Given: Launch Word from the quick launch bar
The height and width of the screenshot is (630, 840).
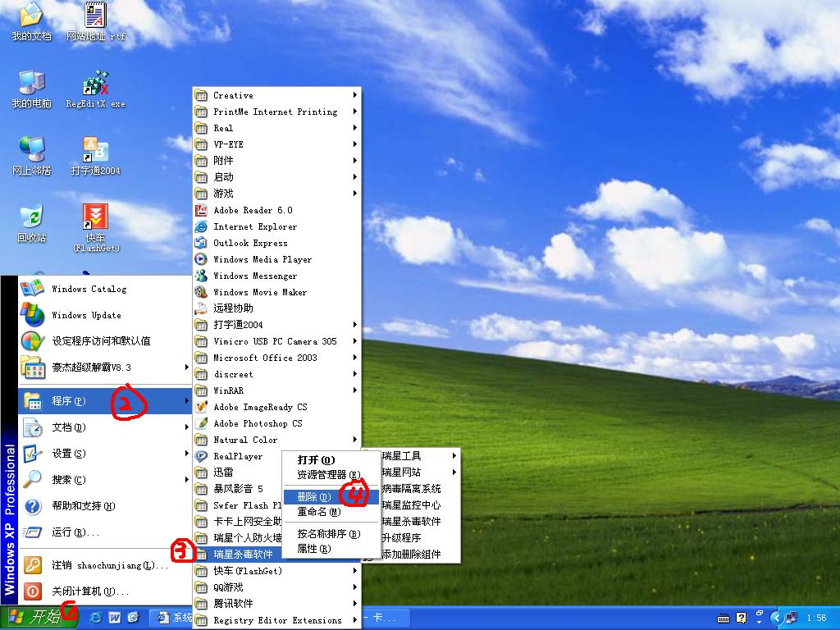Looking at the screenshot, I should (x=115, y=618).
